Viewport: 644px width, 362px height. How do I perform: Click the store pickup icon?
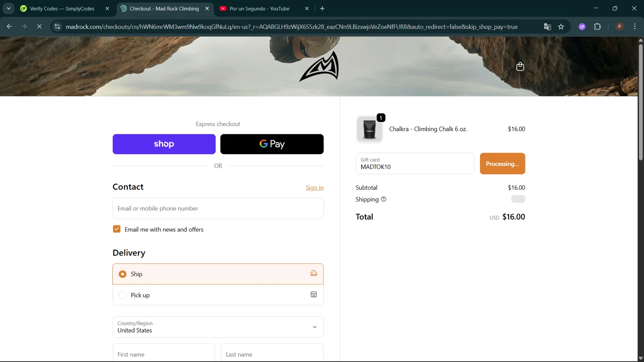point(314,295)
